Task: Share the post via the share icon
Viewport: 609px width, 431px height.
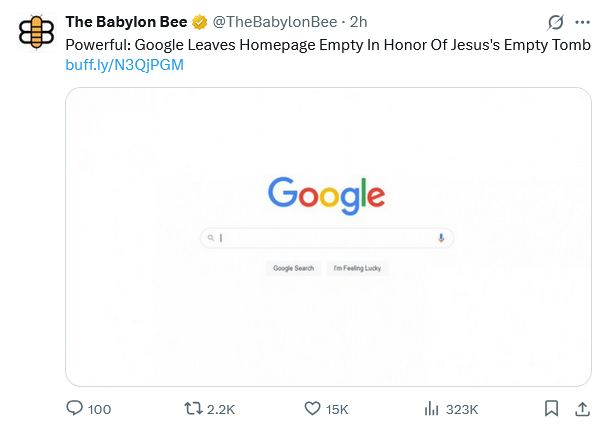Action: tap(582, 408)
